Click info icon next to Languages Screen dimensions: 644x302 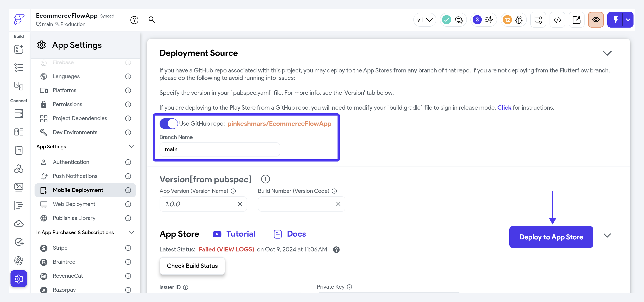128,76
